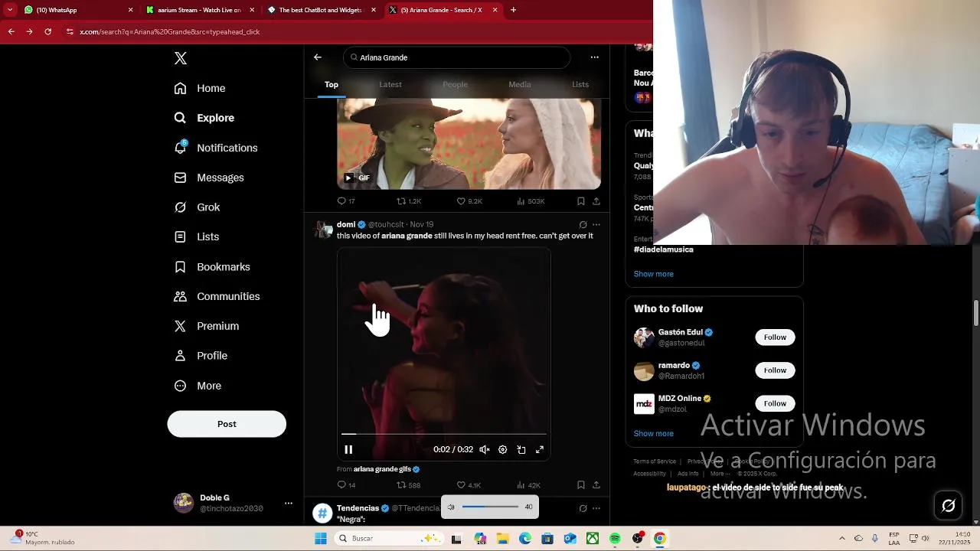The width and height of the screenshot is (980, 551).
Task: Repost the post with 1.2K reposts
Action: tap(409, 201)
